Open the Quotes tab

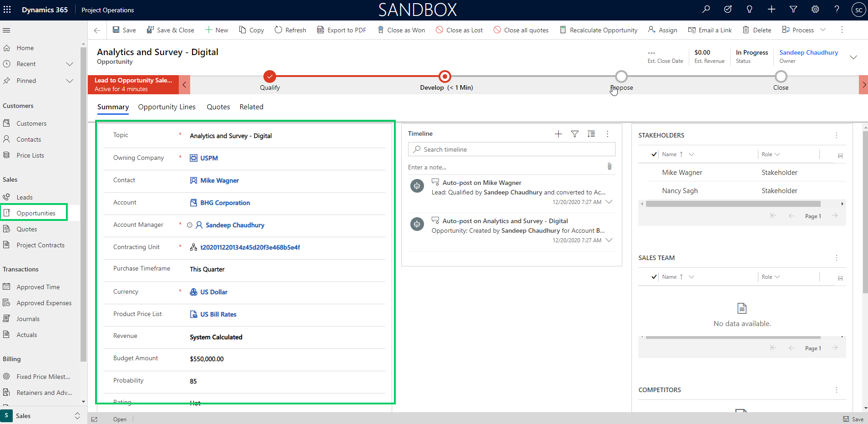[x=218, y=107]
